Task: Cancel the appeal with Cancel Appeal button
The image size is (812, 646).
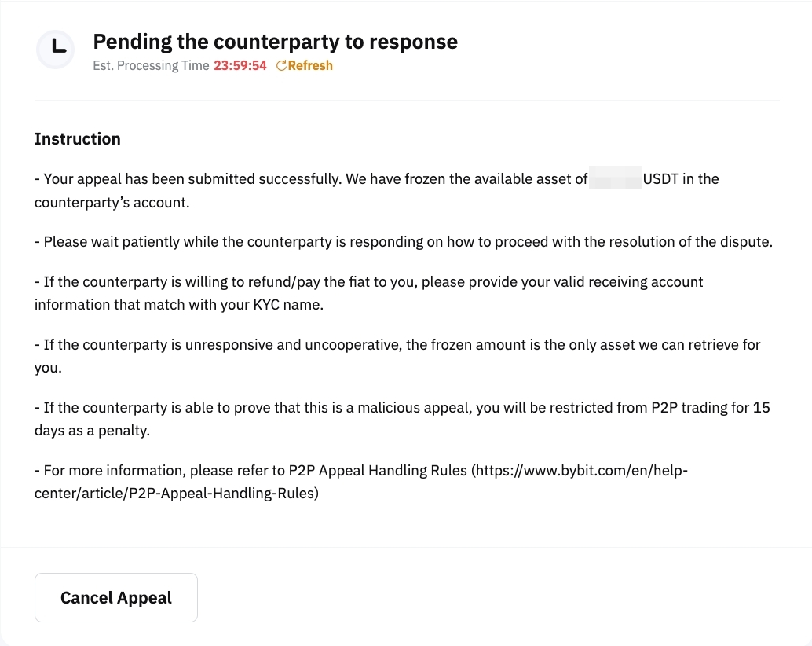Action: pos(116,597)
